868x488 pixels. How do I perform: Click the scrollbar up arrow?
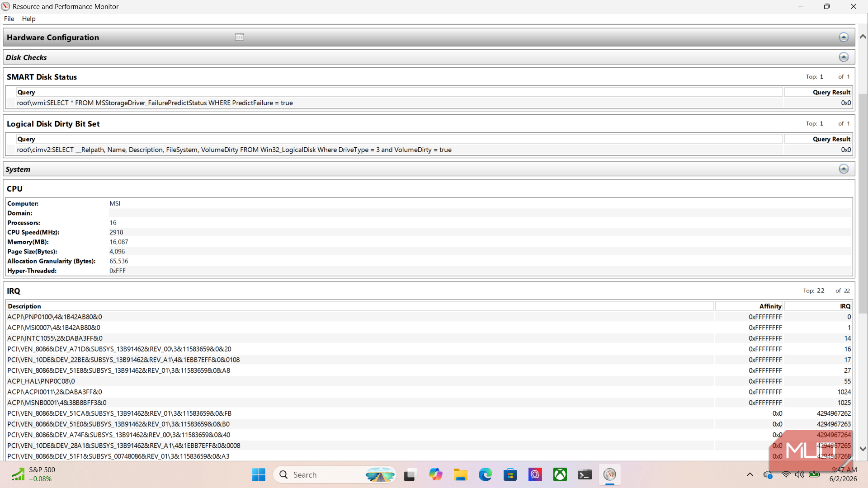click(863, 37)
